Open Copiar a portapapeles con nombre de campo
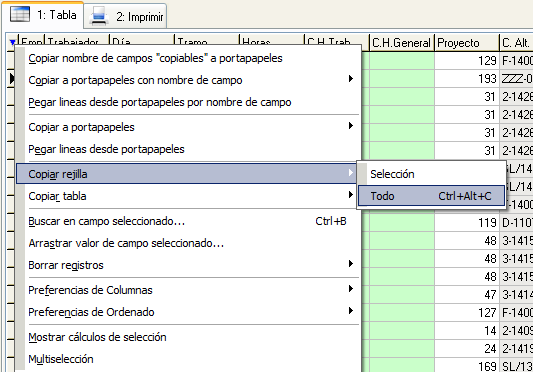The width and height of the screenshot is (533, 372). (x=189, y=80)
